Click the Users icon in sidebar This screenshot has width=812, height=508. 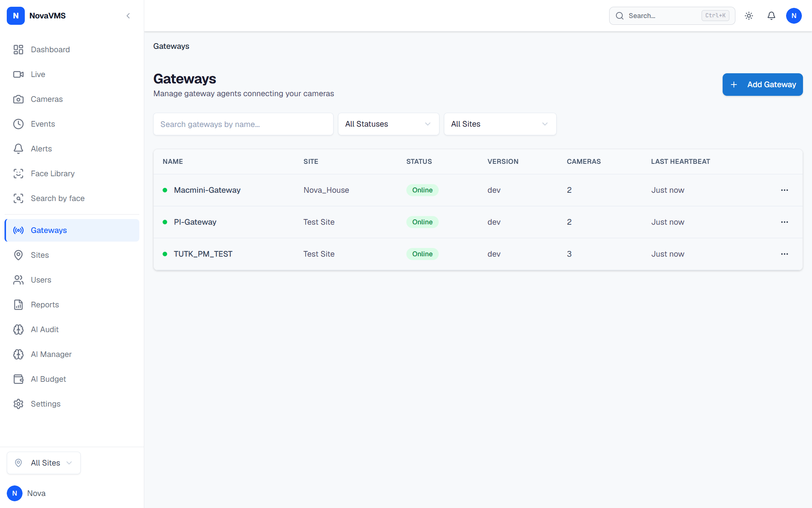pos(18,280)
